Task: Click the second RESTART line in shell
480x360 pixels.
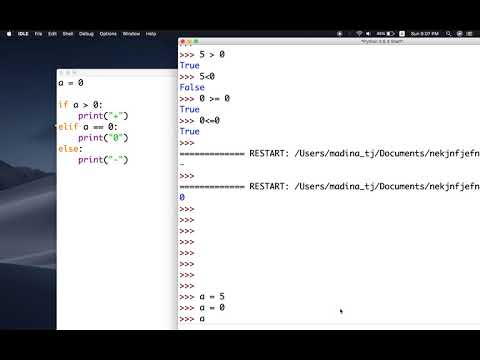Action: (x=330, y=186)
